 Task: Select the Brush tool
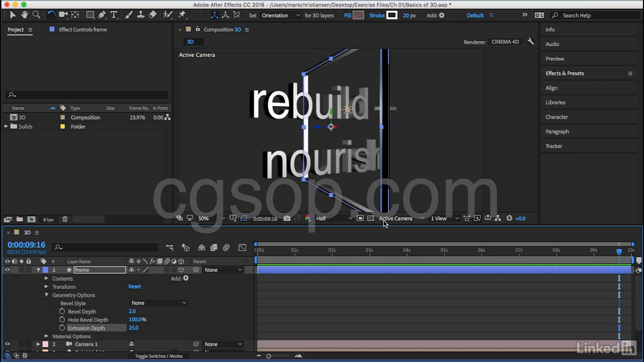pos(129,15)
